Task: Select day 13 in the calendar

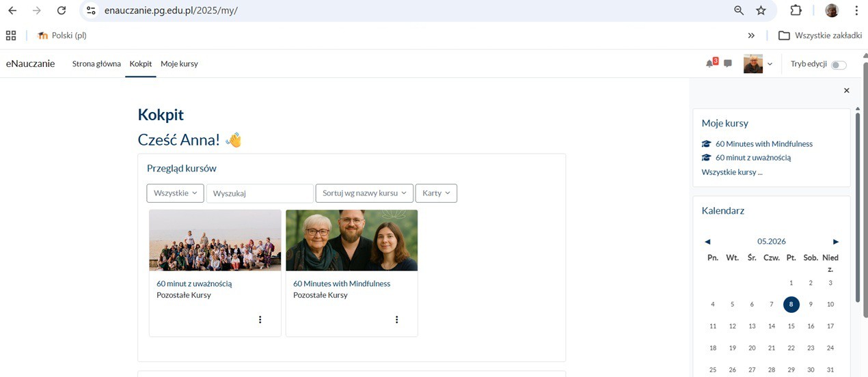Action: pos(752,326)
